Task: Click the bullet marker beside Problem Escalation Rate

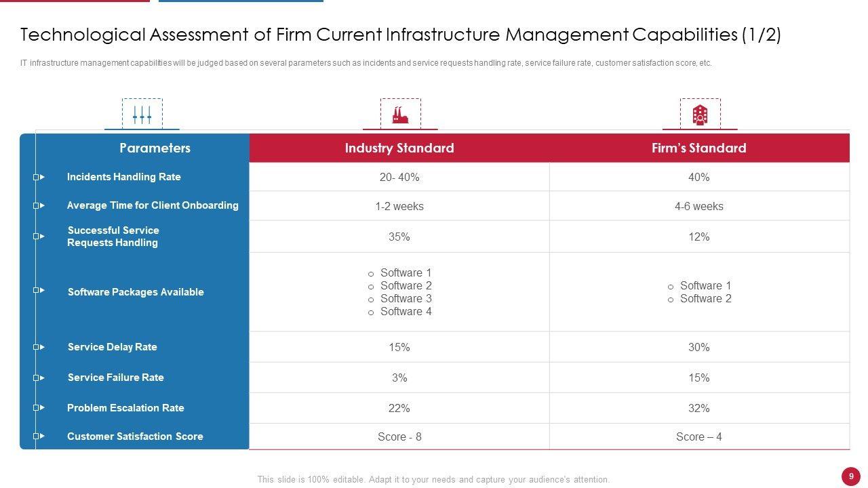Action: (x=39, y=407)
